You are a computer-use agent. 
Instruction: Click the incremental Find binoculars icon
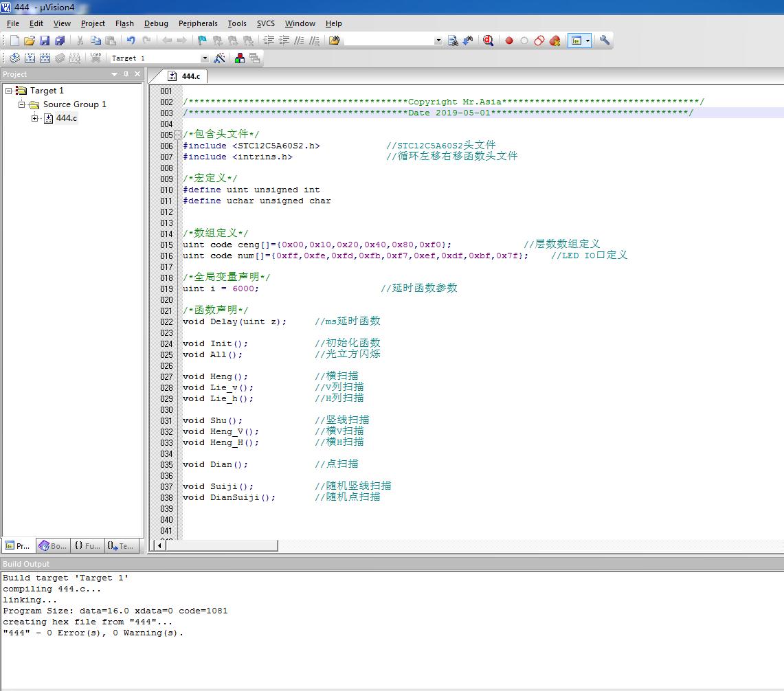point(468,41)
